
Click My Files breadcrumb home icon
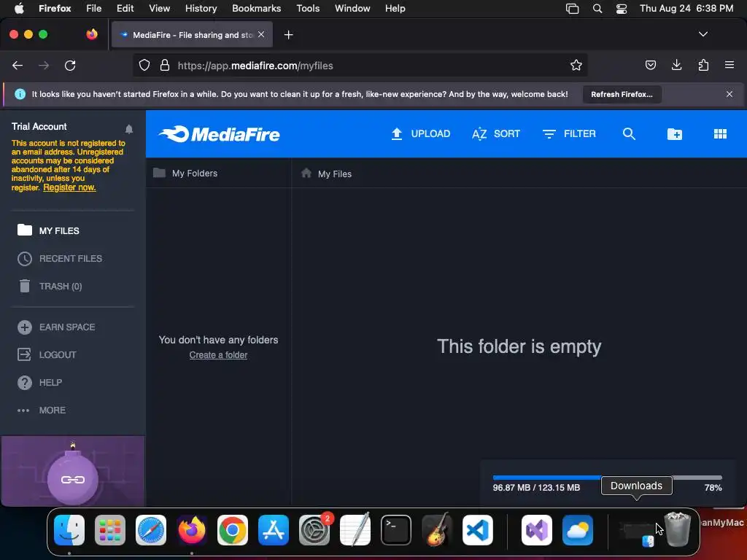pos(306,173)
